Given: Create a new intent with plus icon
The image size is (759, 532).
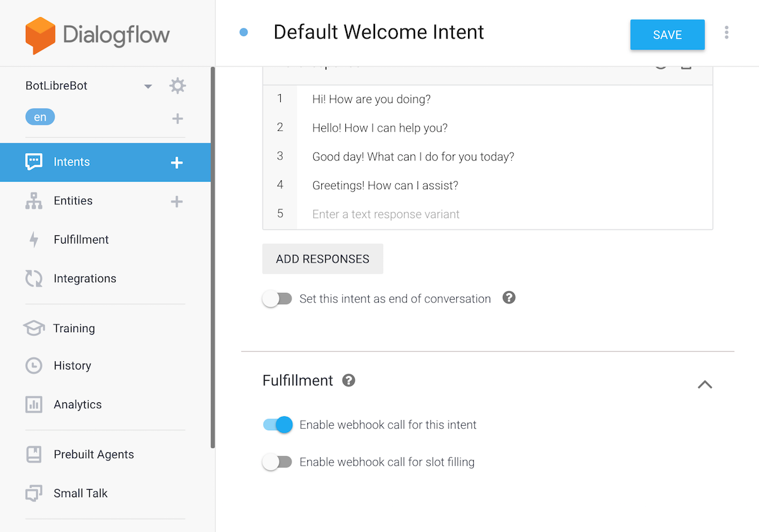Looking at the screenshot, I should point(177,163).
